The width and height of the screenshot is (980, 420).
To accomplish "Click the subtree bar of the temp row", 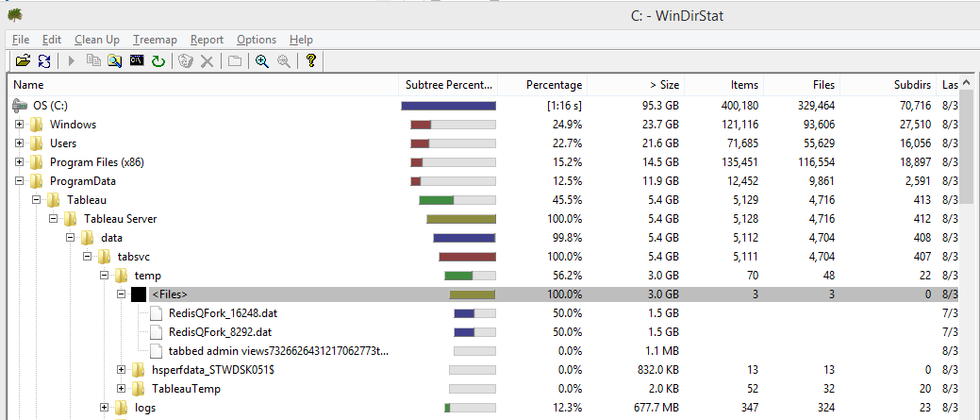I will click(x=470, y=276).
